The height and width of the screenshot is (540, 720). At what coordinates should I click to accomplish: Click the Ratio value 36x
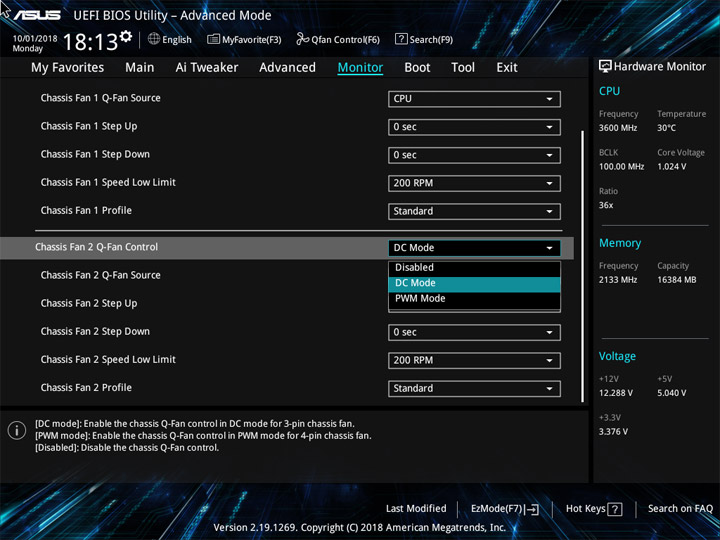coord(606,205)
